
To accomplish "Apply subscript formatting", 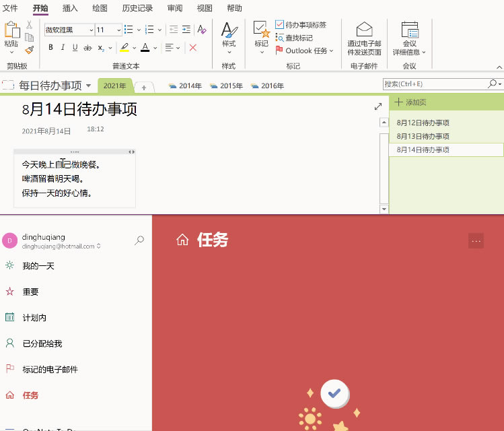I will point(101,48).
